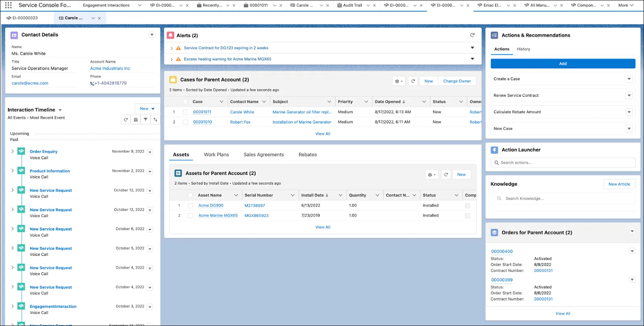This screenshot has height=326, width=644.
Task: Click the Action Launcher lightning icon
Action: click(x=495, y=150)
